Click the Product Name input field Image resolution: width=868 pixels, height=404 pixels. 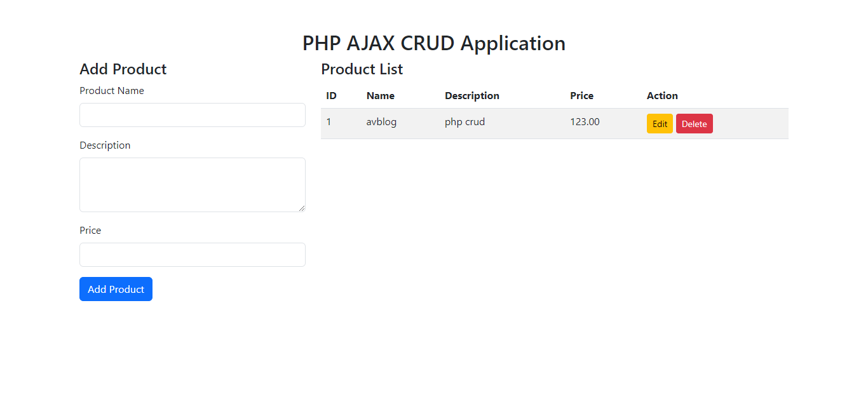tap(193, 115)
